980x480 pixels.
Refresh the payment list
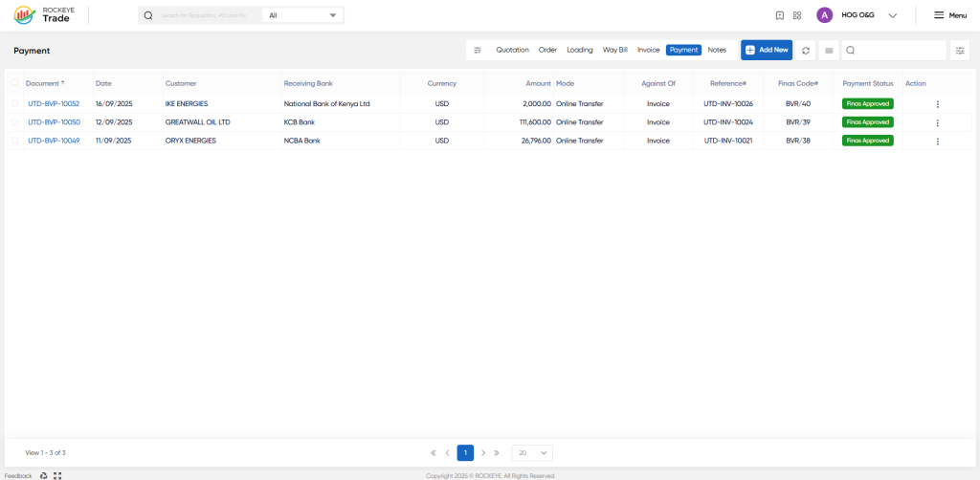806,51
